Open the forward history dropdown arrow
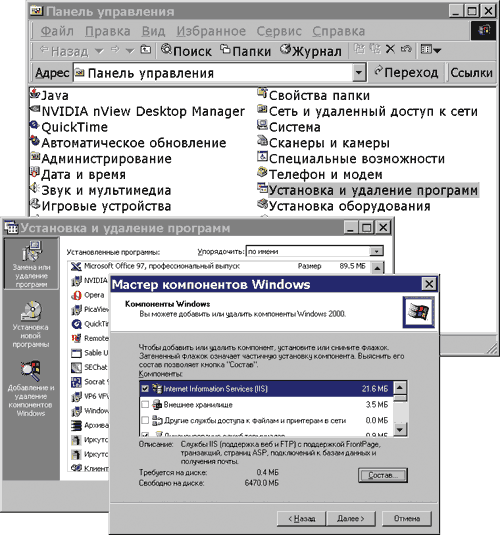 130,51
